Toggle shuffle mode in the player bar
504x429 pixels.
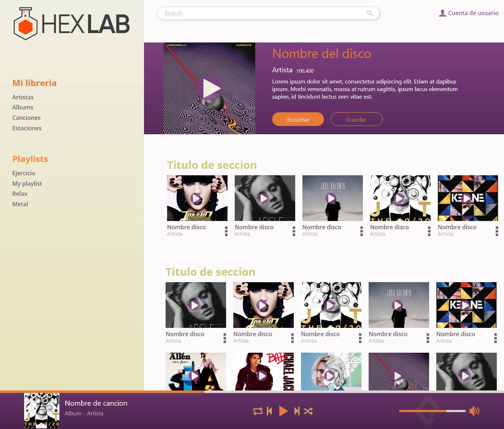point(308,411)
